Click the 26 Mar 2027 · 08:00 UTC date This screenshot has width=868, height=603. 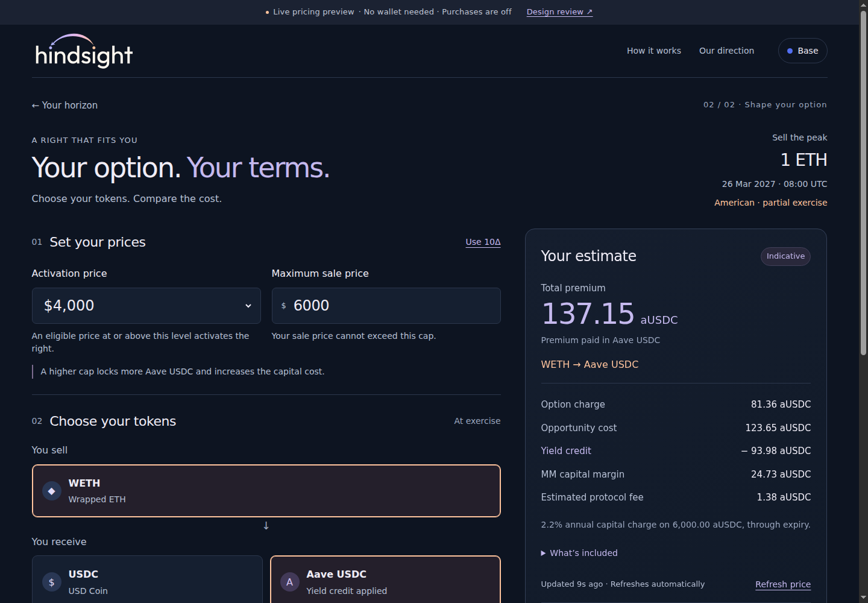(775, 184)
